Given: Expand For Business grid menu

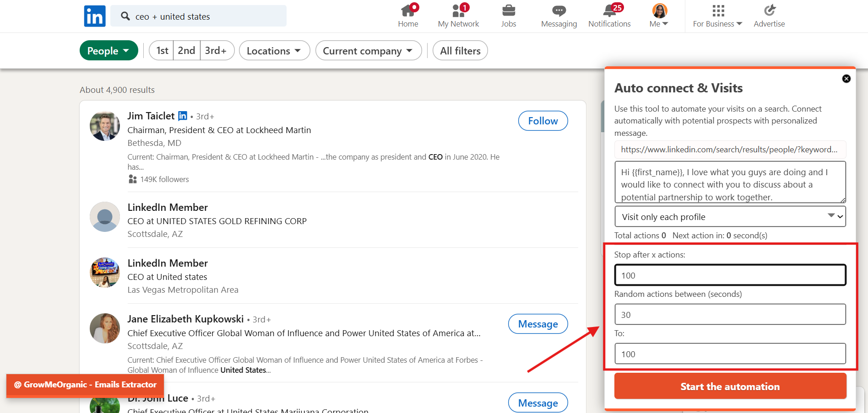Looking at the screenshot, I should pyautogui.click(x=718, y=11).
